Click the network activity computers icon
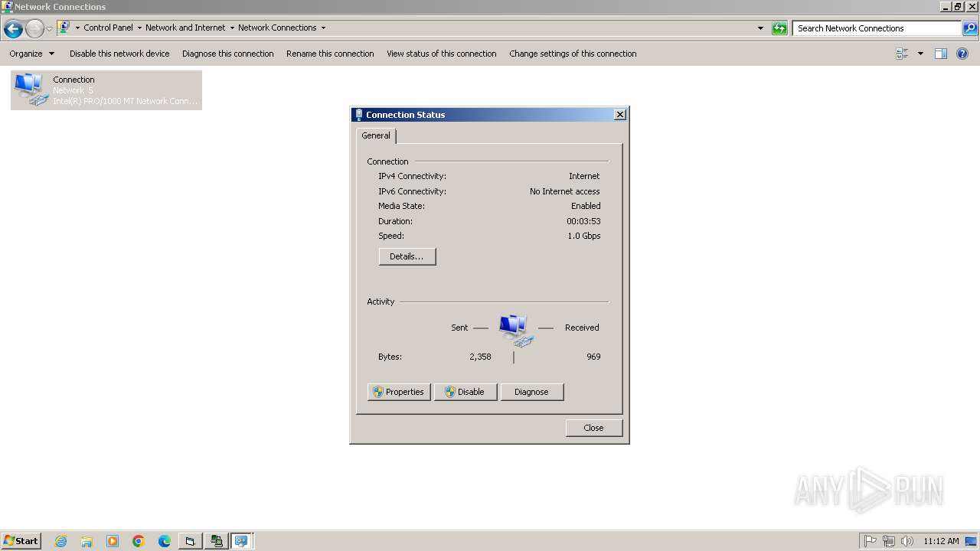Screen dimensions: 980x551 click(516, 331)
